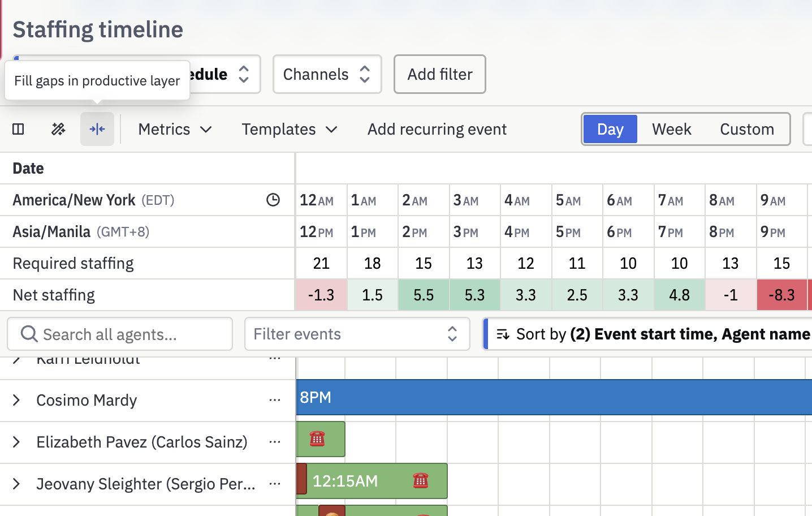The height and width of the screenshot is (516, 812).
Task: Click the Net staffing row label
Action: [54, 295]
